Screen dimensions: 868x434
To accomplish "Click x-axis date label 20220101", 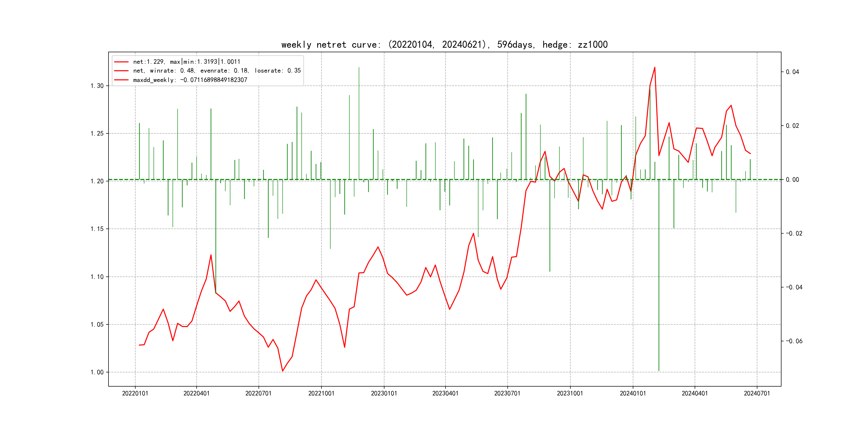I will pyautogui.click(x=135, y=394).
